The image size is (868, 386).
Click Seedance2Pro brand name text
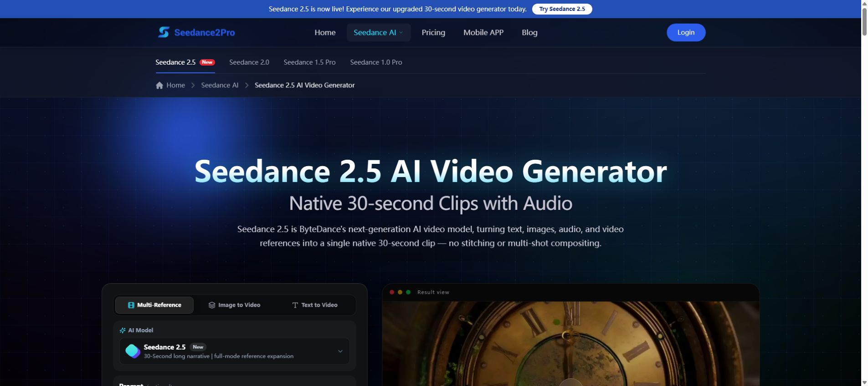click(205, 32)
